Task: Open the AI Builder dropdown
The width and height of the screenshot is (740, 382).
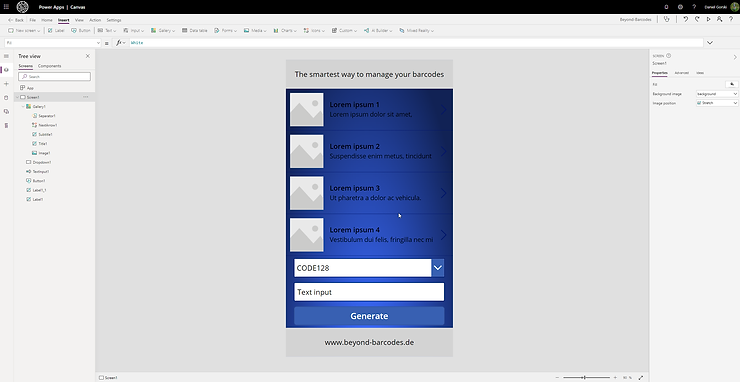Action: click(x=378, y=30)
